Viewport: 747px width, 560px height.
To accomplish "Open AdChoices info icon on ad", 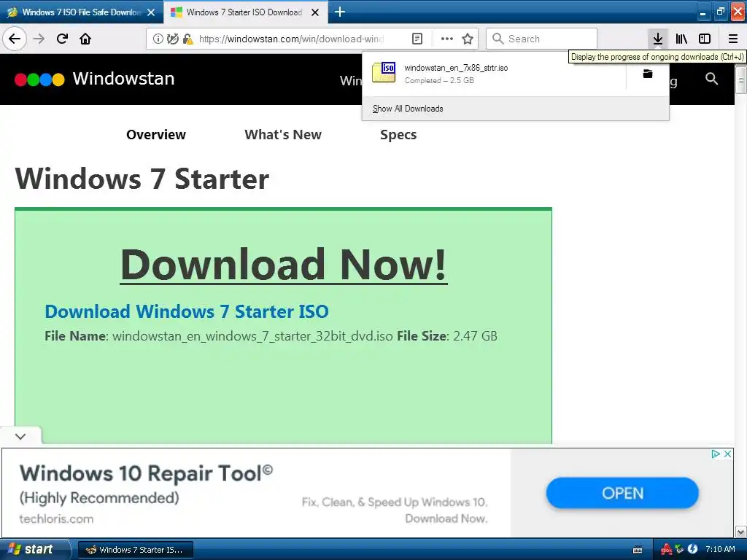I will coord(715,454).
